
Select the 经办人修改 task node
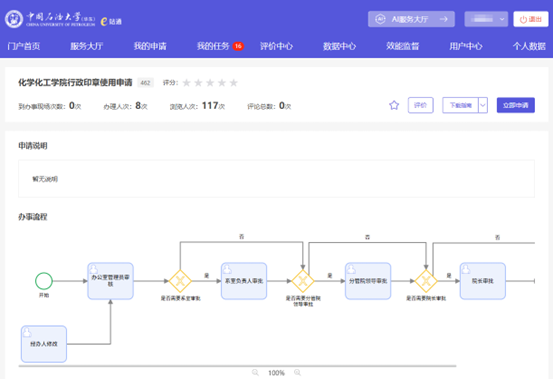(44, 344)
